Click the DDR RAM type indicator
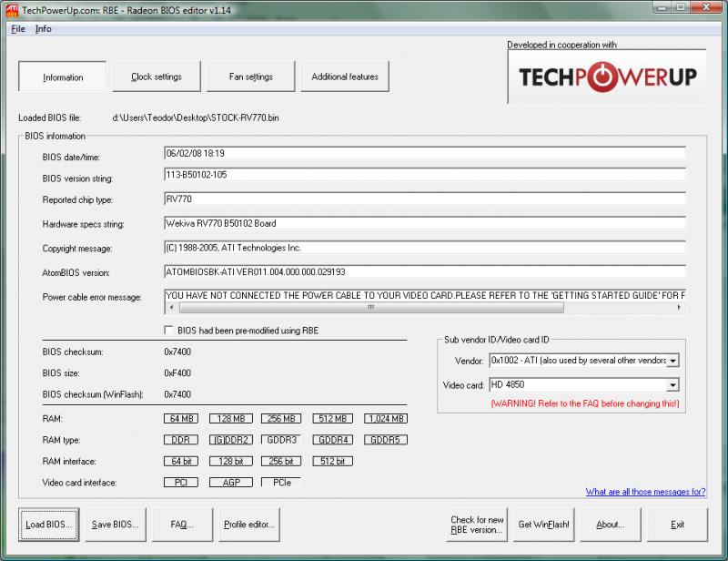The height and width of the screenshot is (561, 728). [x=181, y=440]
